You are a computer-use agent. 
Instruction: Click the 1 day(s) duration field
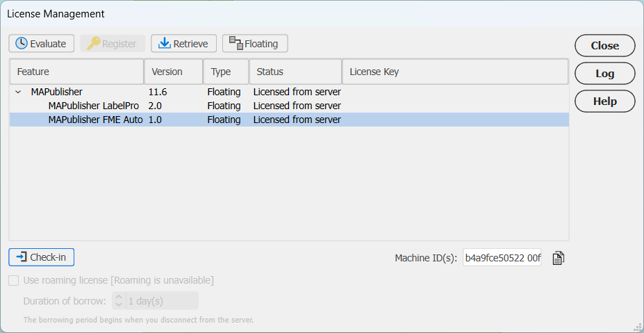(162, 301)
